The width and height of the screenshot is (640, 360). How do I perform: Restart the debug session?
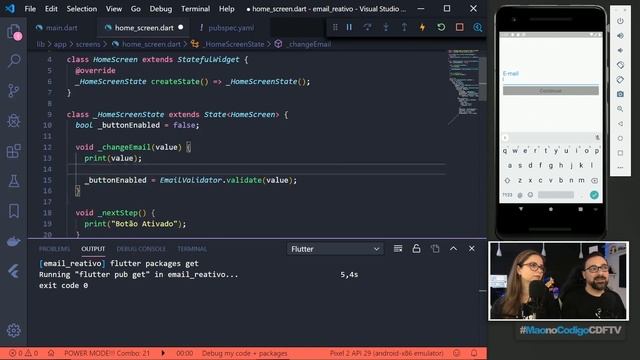click(x=441, y=27)
